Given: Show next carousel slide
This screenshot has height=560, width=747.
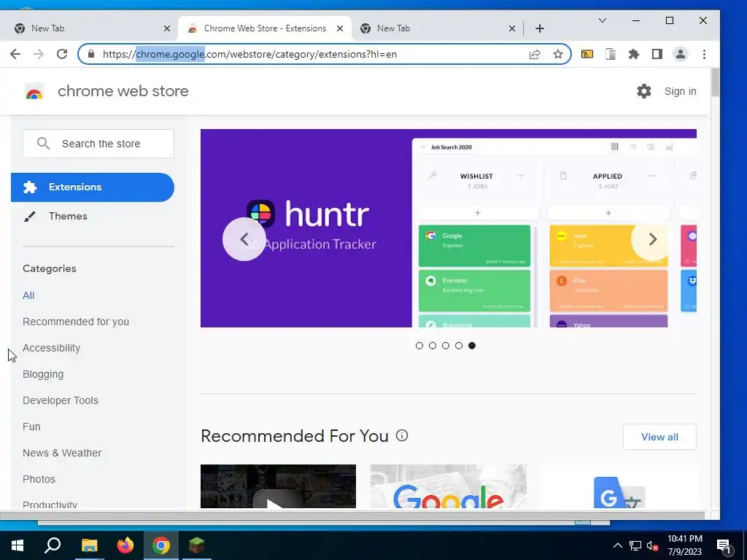Looking at the screenshot, I should (653, 239).
